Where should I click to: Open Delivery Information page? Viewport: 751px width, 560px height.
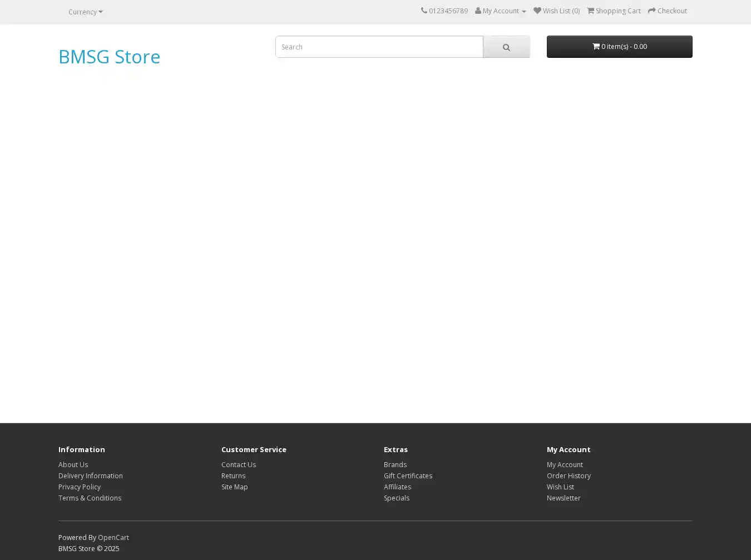coord(90,475)
